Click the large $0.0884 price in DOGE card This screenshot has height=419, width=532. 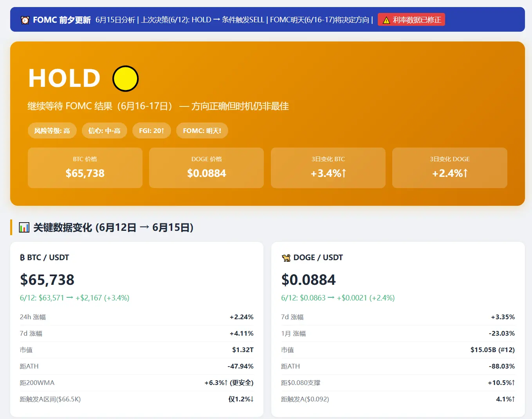coord(308,280)
